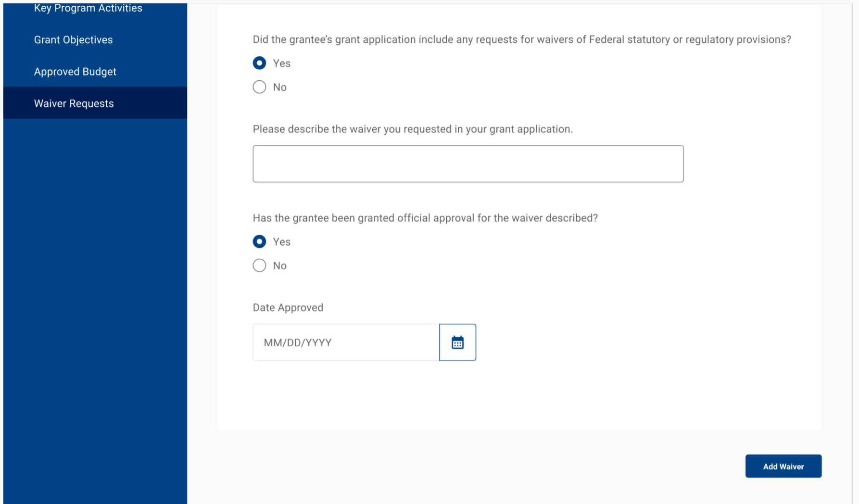Click the No label under Federal waivers question
The image size is (859, 504).
coord(280,88)
